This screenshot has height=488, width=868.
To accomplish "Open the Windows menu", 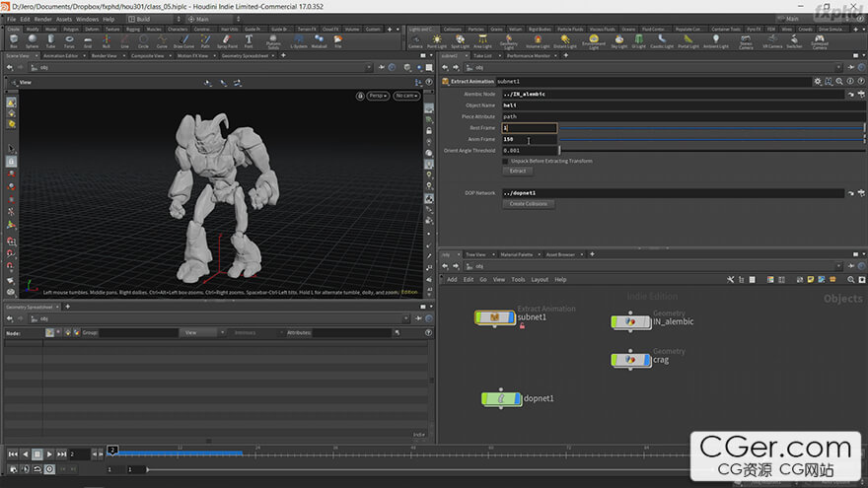I will point(87,19).
